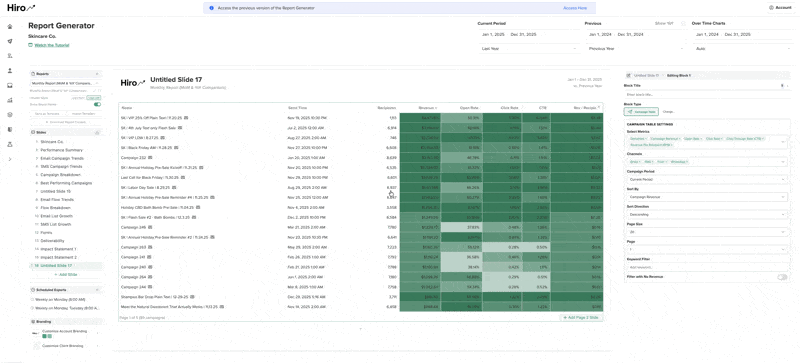Toggle Filter with No Revenue switch
This screenshot has height=363, width=800.
(782, 277)
